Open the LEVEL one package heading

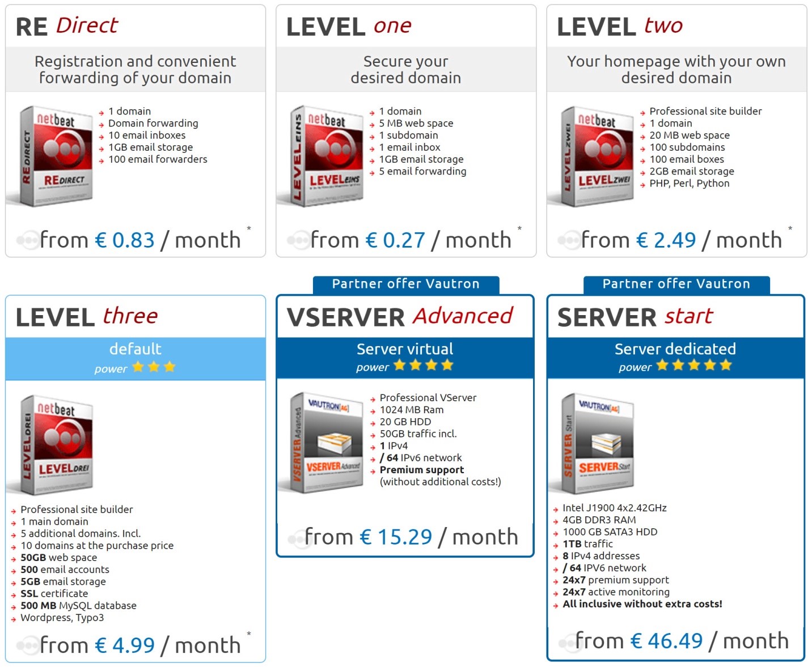pos(349,26)
